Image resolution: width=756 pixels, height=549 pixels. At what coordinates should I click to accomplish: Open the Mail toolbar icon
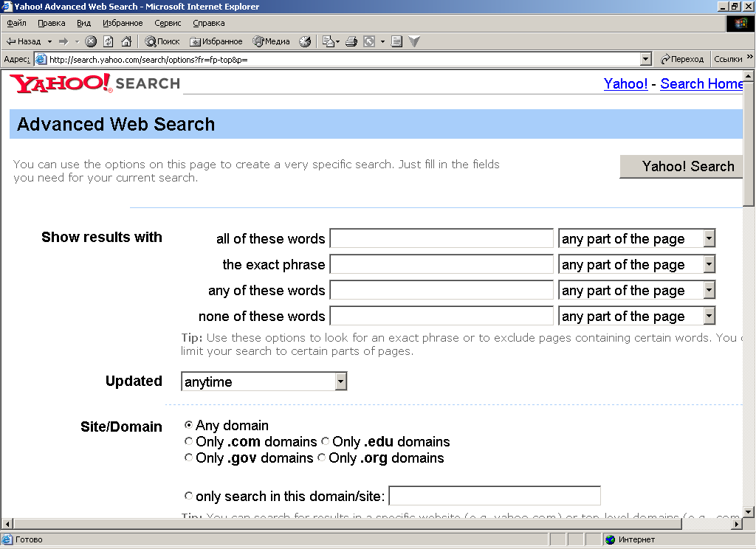[330, 41]
